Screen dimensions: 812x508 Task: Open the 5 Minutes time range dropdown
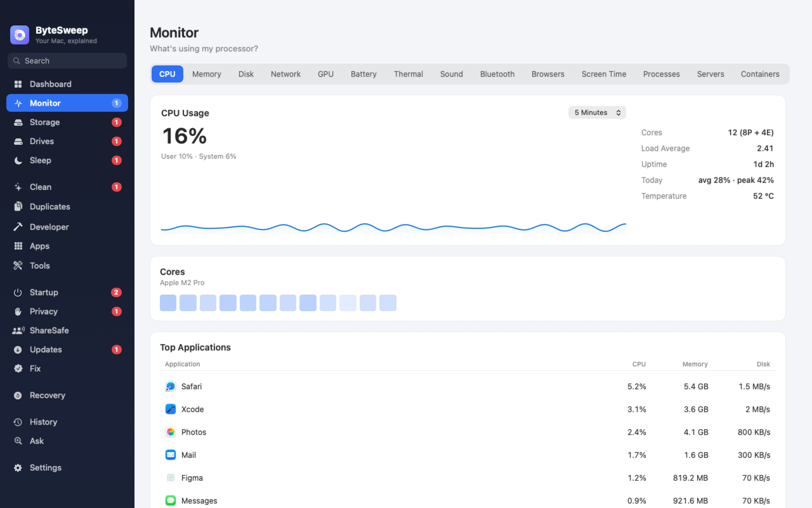coord(597,112)
